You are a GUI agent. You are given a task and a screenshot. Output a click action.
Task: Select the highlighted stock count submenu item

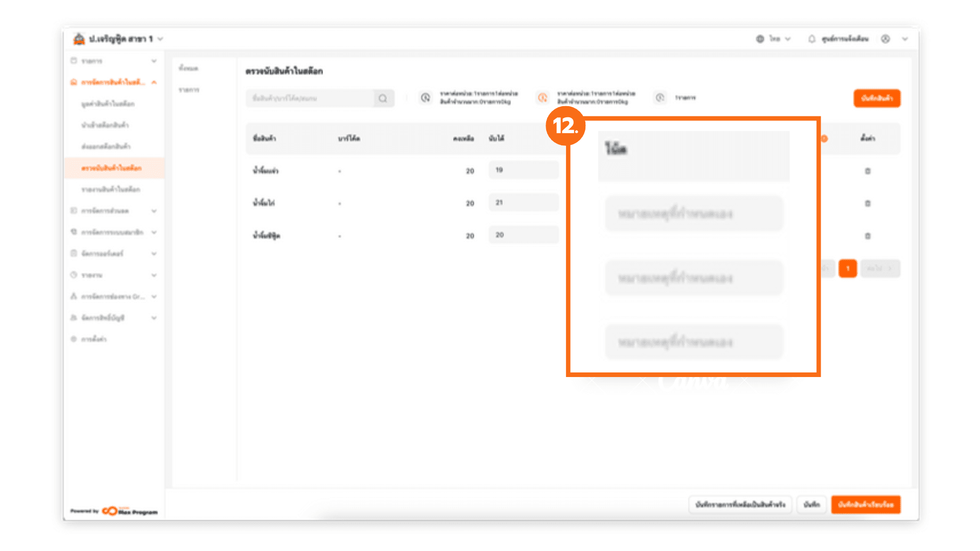tap(111, 168)
